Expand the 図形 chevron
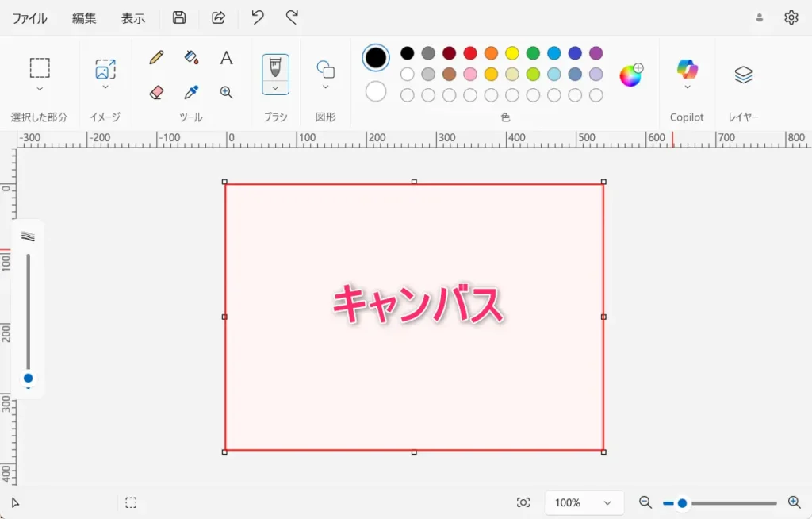 (326, 87)
